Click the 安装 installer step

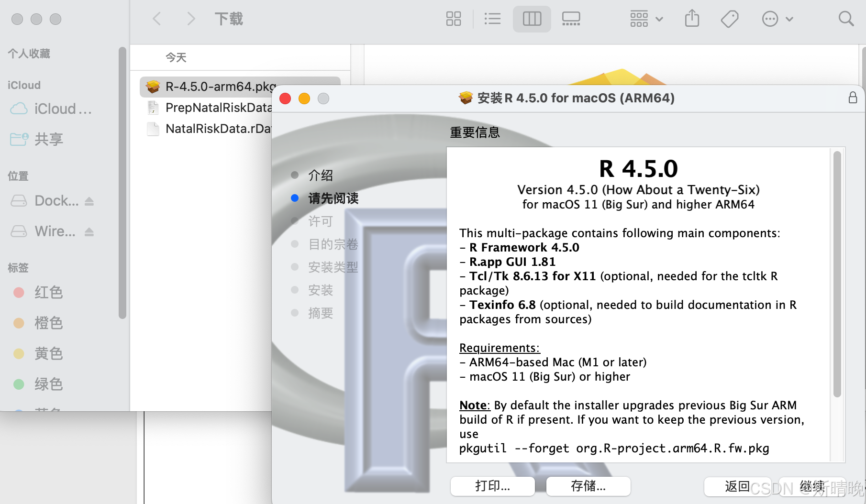pyautogui.click(x=321, y=290)
